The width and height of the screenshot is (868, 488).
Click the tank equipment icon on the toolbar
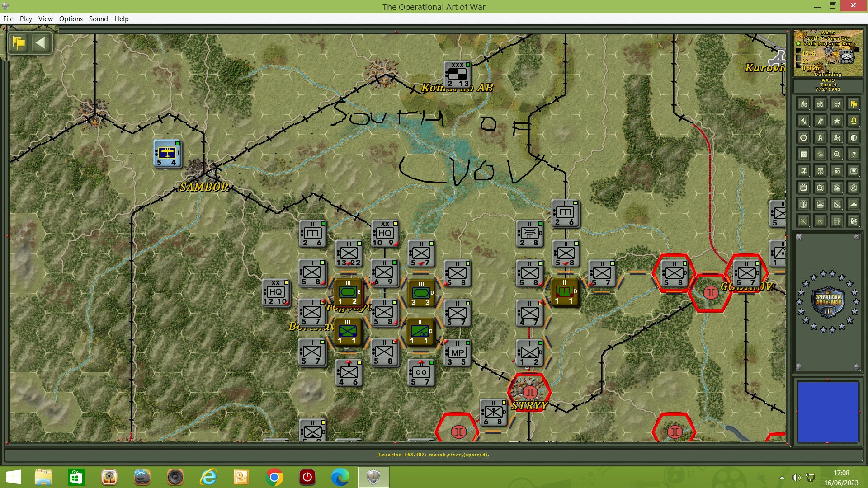pyautogui.click(x=854, y=205)
